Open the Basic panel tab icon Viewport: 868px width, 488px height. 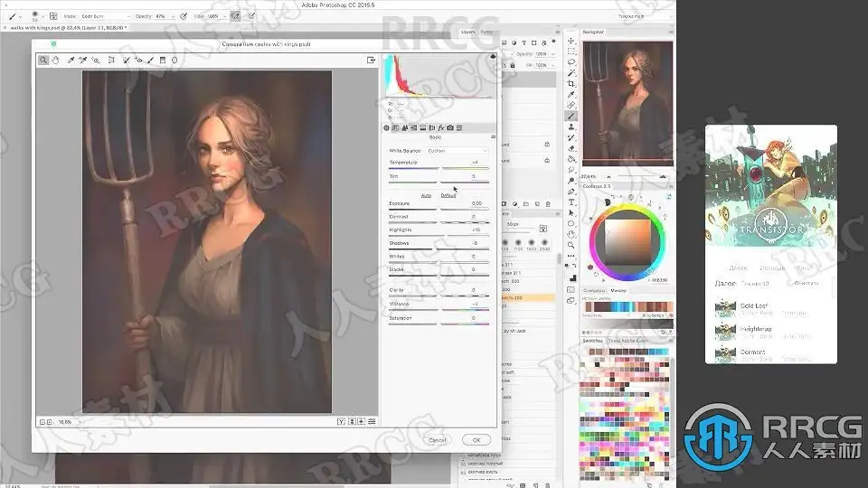[386, 127]
